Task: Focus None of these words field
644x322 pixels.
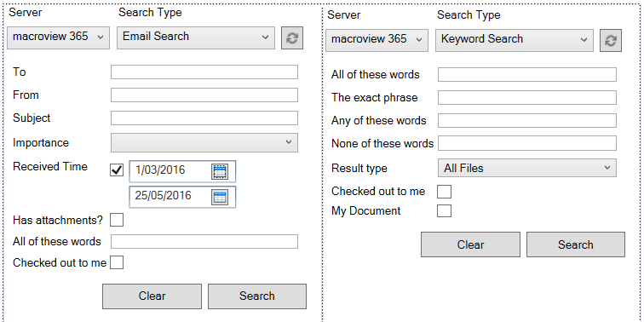Action: coord(527,143)
